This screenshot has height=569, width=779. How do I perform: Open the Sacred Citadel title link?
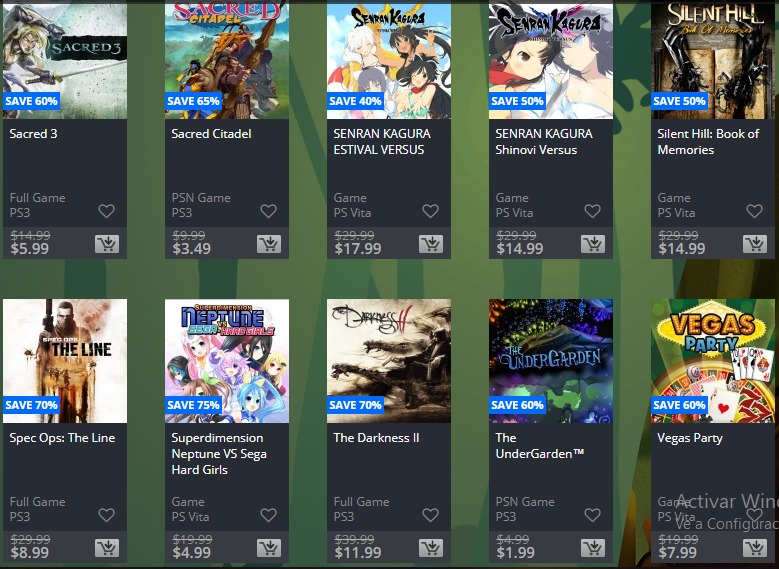coord(211,134)
